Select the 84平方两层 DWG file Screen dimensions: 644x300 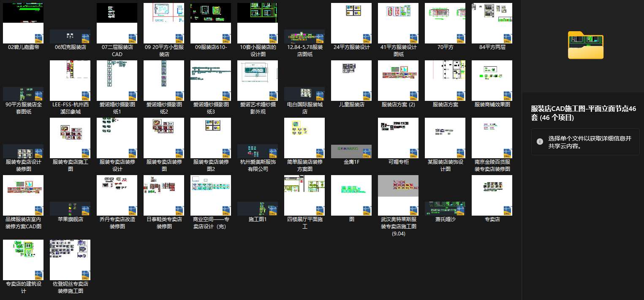tap(492, 23)
